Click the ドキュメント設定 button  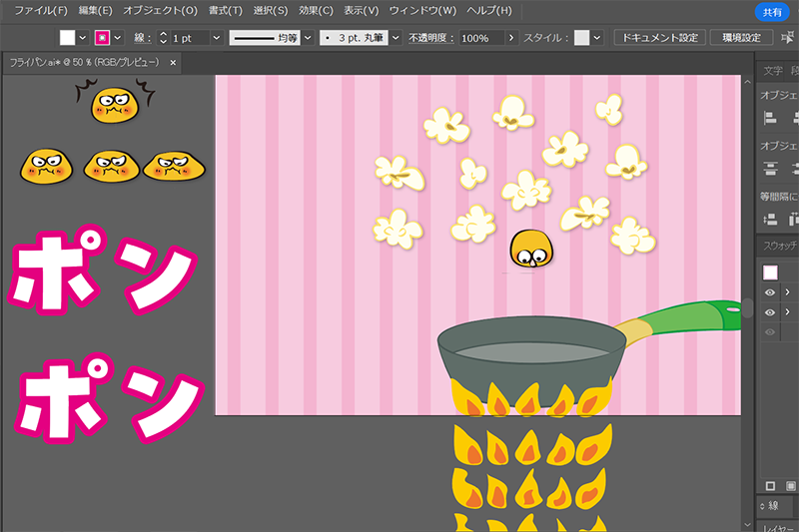tap(659, 37)
